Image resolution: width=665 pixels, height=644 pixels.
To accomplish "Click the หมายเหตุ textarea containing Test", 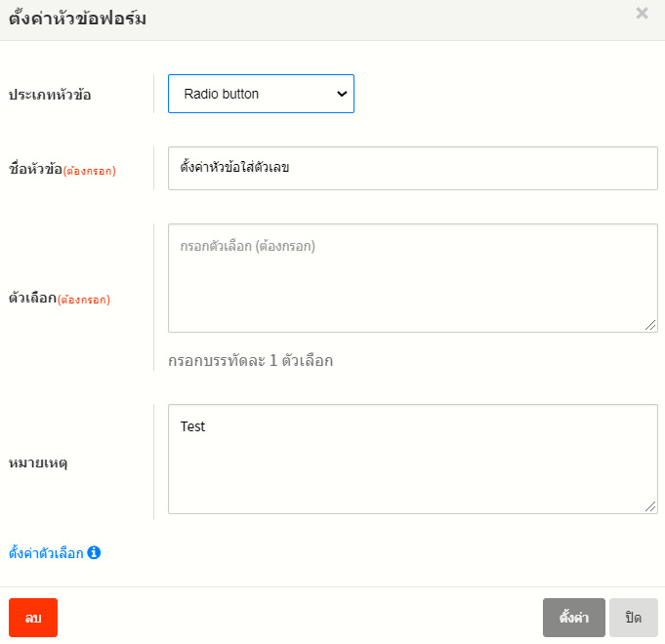I will 412,459.
